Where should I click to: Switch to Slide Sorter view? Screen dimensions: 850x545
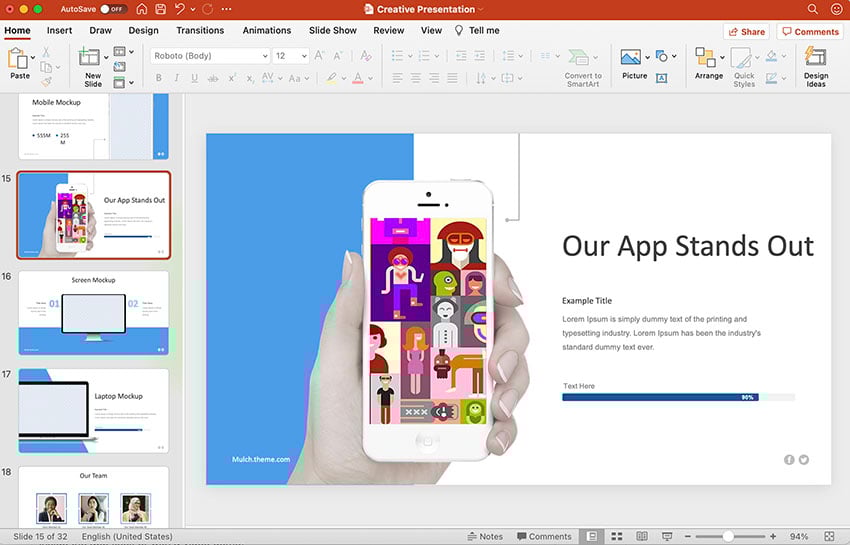pyautogui.click(x=617, y=537)
